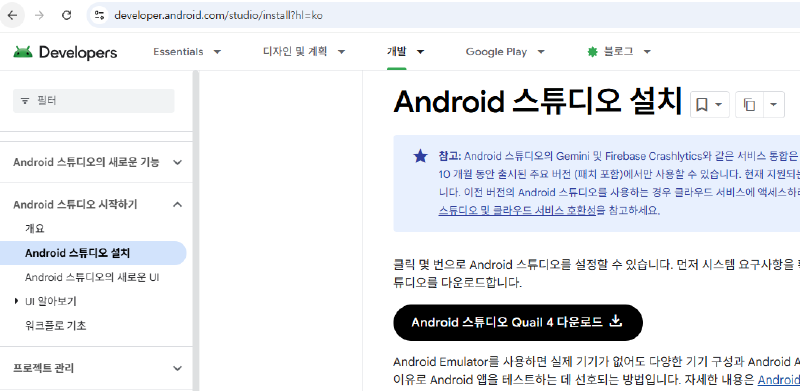Expand the 개발 dropdown arrow

coord(420,52)
